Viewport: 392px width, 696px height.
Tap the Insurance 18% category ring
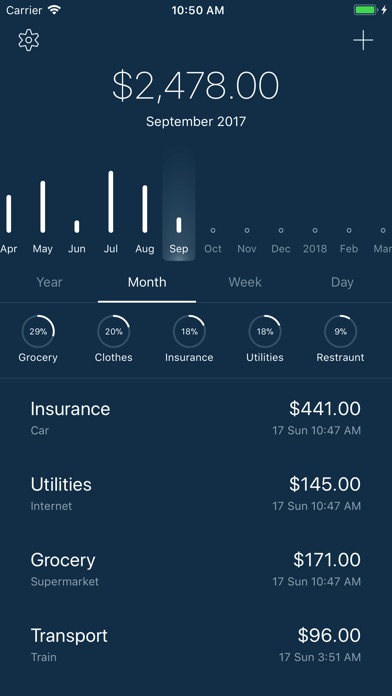click(189, 331)
